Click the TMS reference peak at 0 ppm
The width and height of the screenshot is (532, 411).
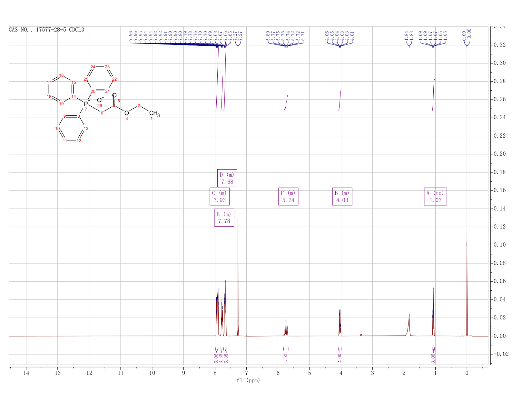[467, 288]
